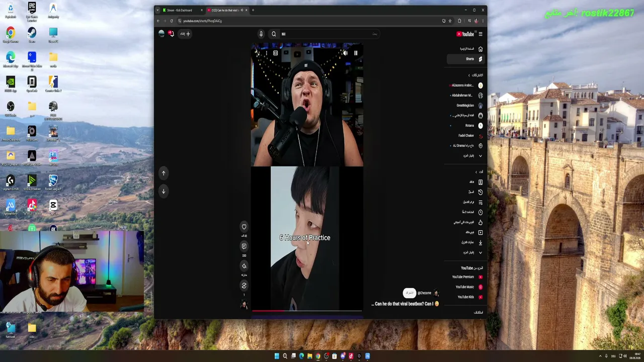Open taskbar Search
Image resolution: width=644 pixels, height=362 pixels.
(285, 356)
